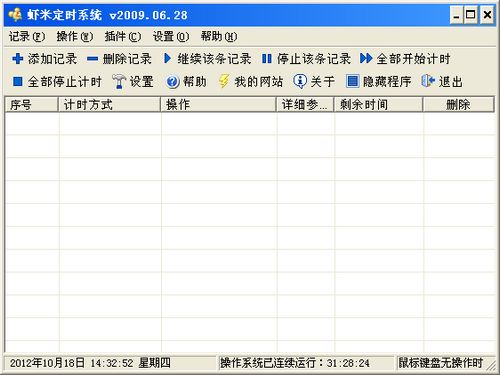Click the question mark 帮助 icon

point(173,82)
